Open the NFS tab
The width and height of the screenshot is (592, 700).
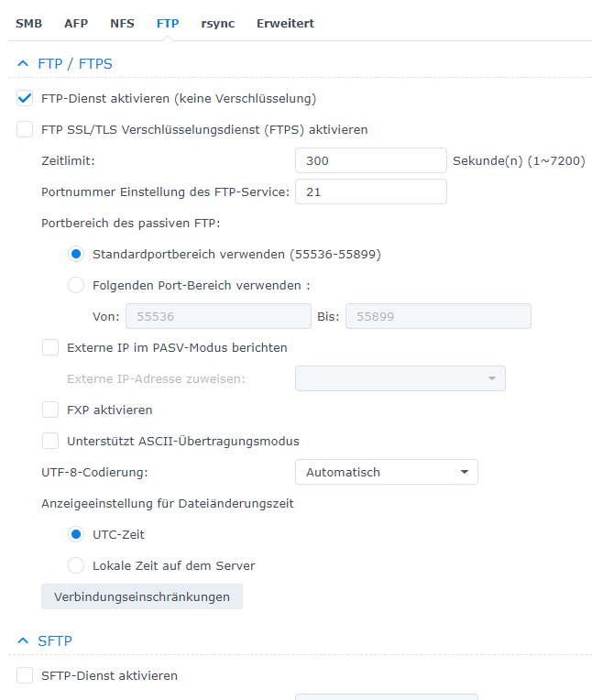[122, 23]
